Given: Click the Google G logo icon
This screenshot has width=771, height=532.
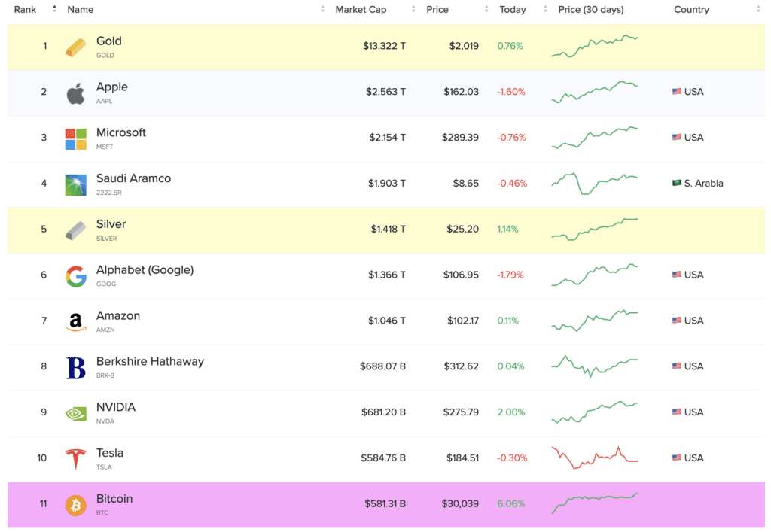Looking at the screenshot, I should tap(76, 276).
